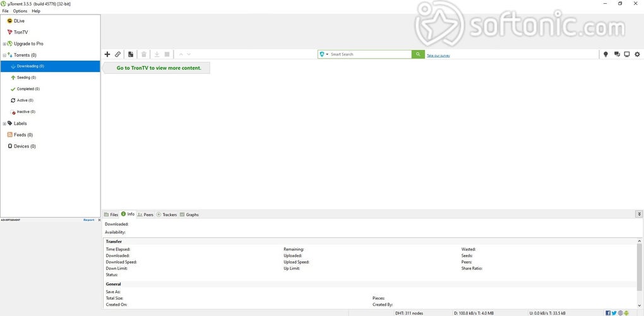Screen dimensions: 644x316
Task: Click the Transfer section header
Action: (114, 242)
